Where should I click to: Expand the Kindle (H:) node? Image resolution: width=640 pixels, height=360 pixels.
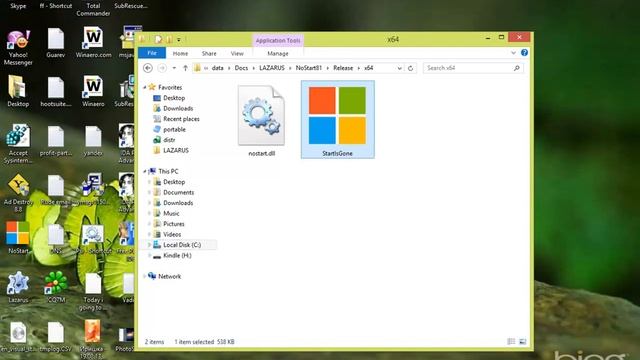click(x=149, y=256)
